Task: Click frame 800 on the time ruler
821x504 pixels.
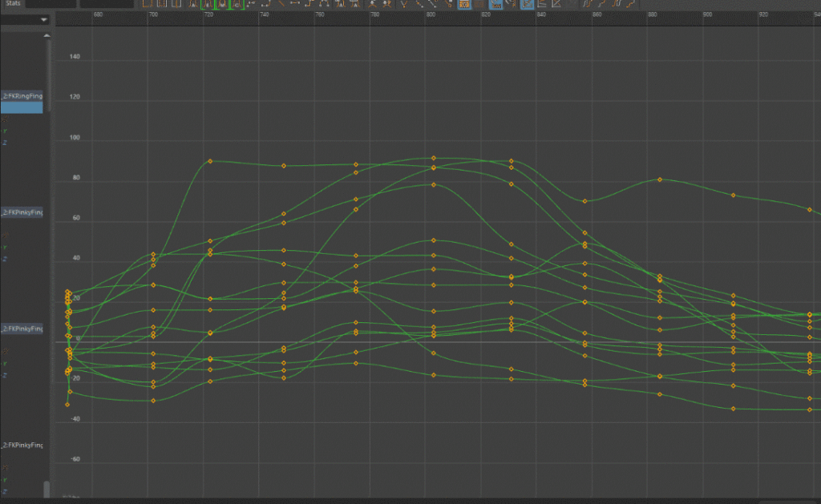Action: point(431,14)
